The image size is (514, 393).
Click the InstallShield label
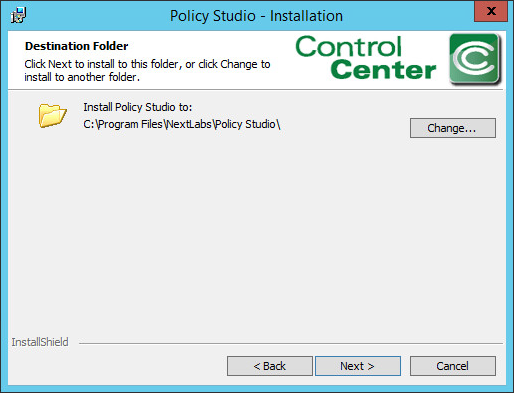40,342
